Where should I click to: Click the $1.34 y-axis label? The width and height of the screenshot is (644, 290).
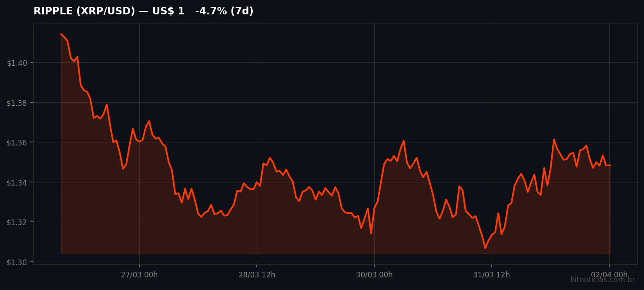coord(17,182)
